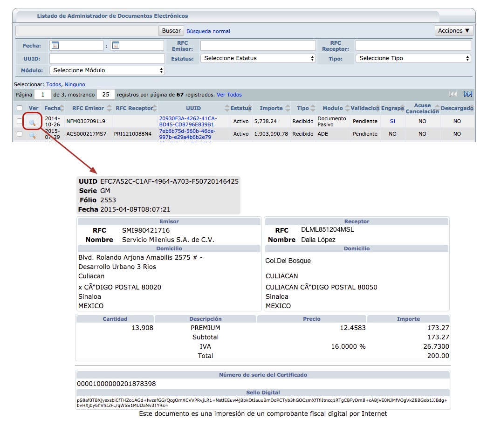The height and width of the screenshot is (448, 487).
Task: Check the row for NFM0307091L9
Action: (20, 121)
